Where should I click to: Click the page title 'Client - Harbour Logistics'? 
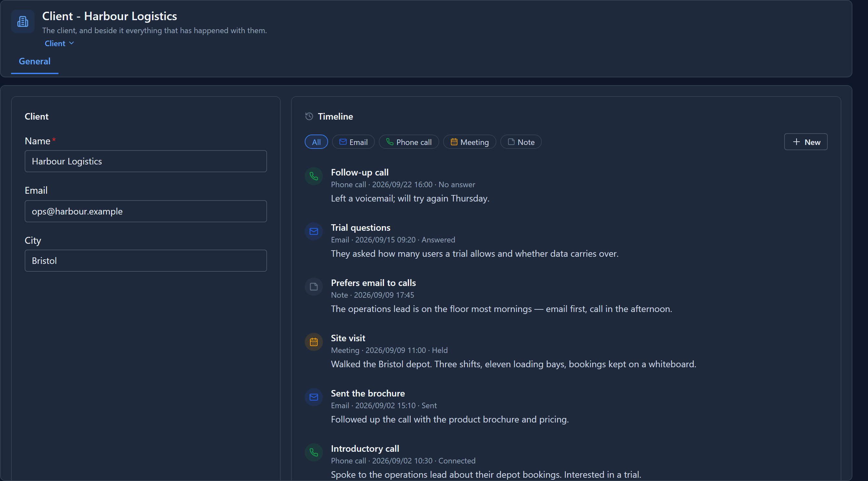[x=109, y=16]
